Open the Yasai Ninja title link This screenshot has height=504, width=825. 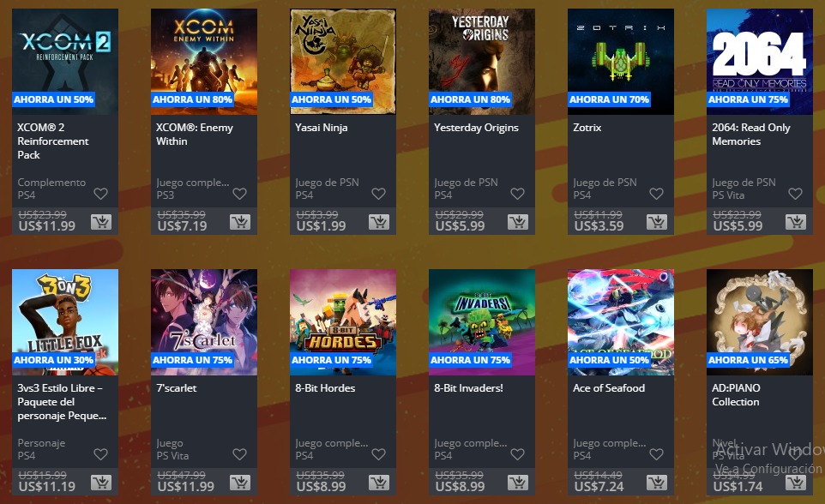click(321, 128)
